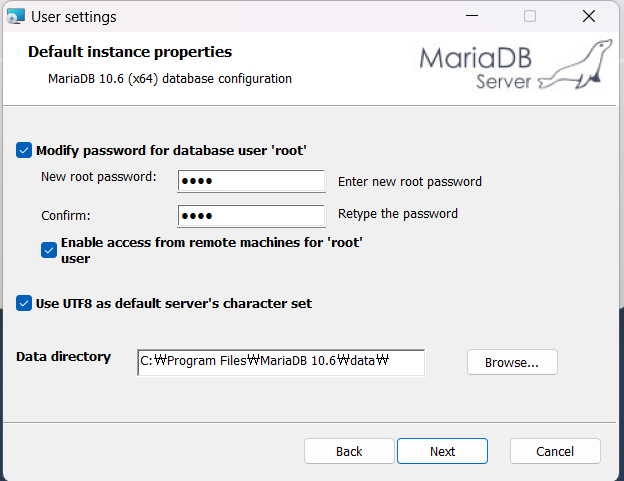Click the installer icon in title bar
Image resolution: width=624 pixels, height=481 pixels.
pyautogui.click(x=16, y=17)
